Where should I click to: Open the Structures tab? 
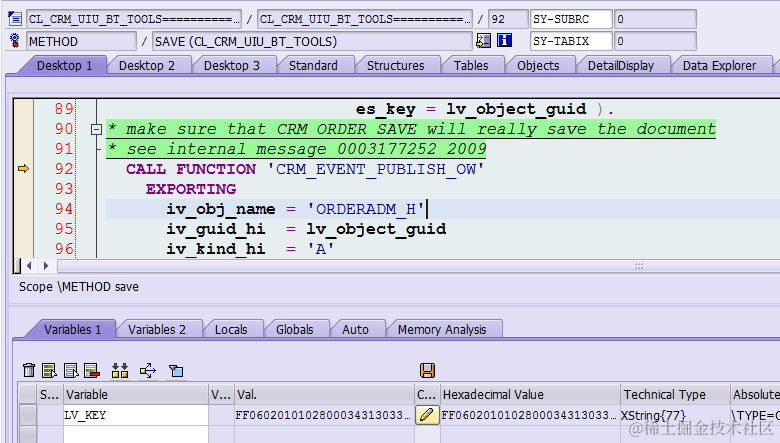(395, 66)
